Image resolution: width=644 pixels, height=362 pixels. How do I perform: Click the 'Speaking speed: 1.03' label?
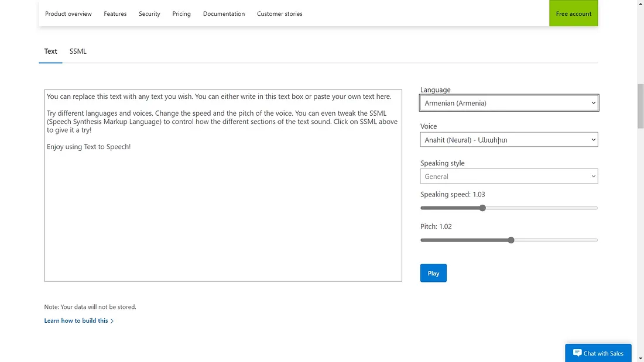point(453,194)
